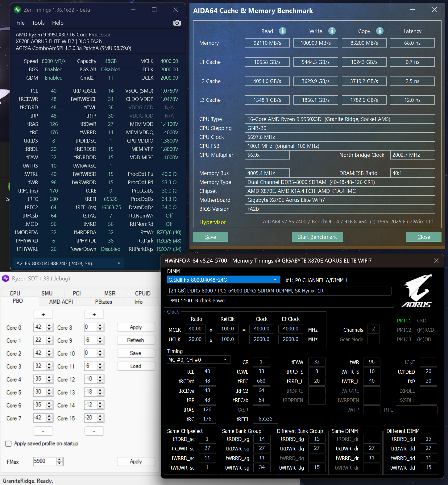
Task: Decrease the Core 1 offset with down arrow
Action: tap(49, 342)
